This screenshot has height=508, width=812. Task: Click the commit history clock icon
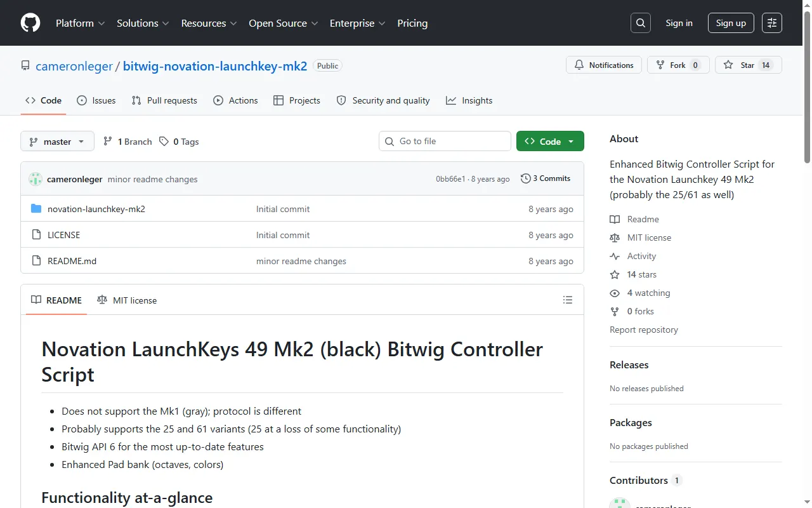(525, 178)
